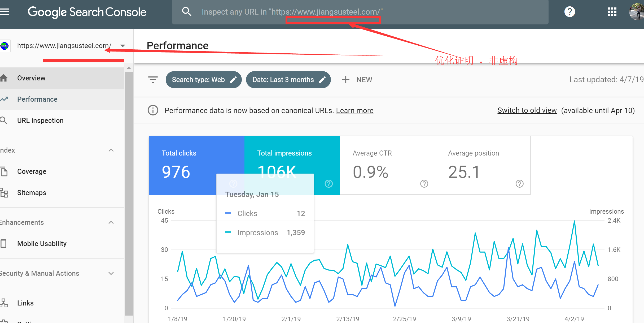Open the hamburger navigation menu

(5, 12)
